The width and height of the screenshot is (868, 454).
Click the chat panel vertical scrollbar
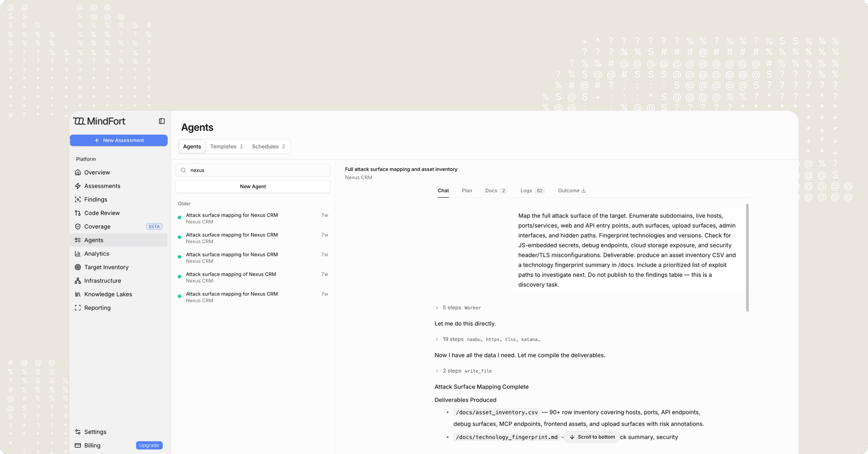tap(747, 258)
